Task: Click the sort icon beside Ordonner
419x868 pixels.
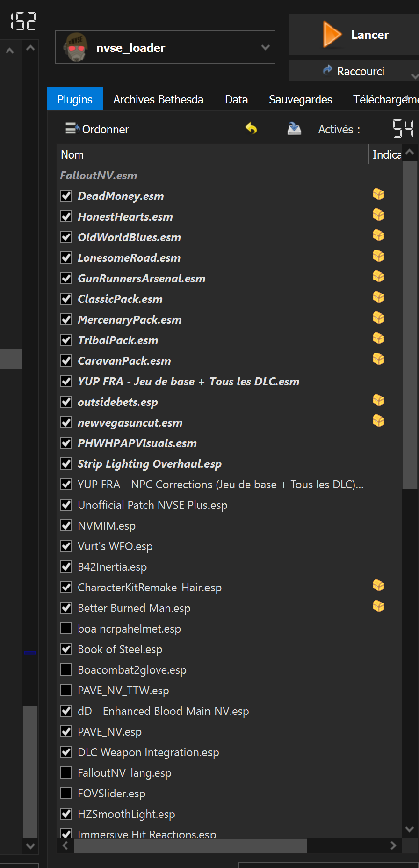Action: 72,128
